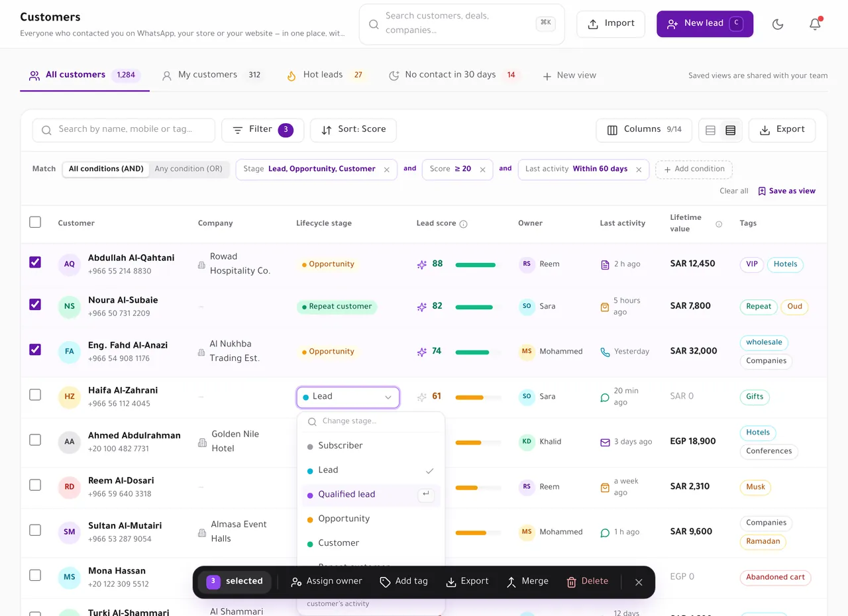Remove the Score ≥ 20 condition
Viewport: 848px width, 616px height.
(x=482, y=170)
